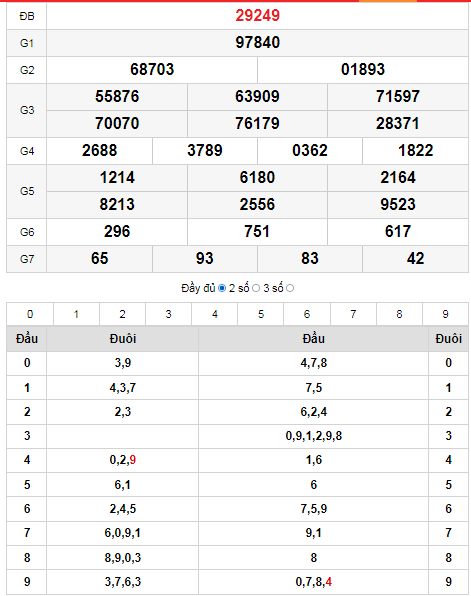
Task: Click the G4 result 0362
Action: coord(310,151)
